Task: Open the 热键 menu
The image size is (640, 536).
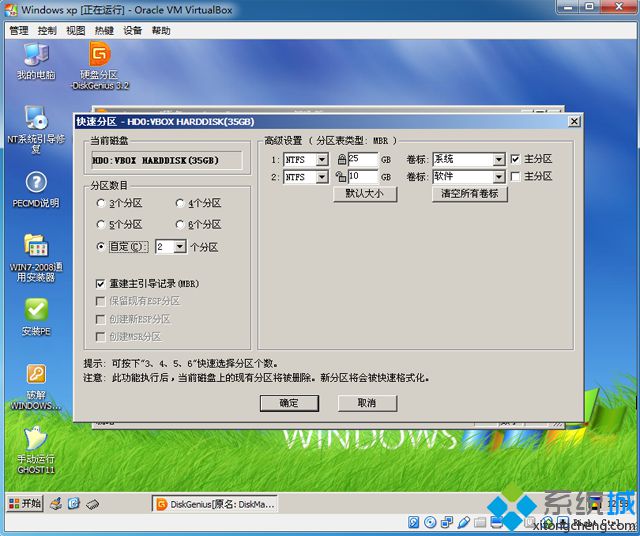Action: tap(104, 31)
